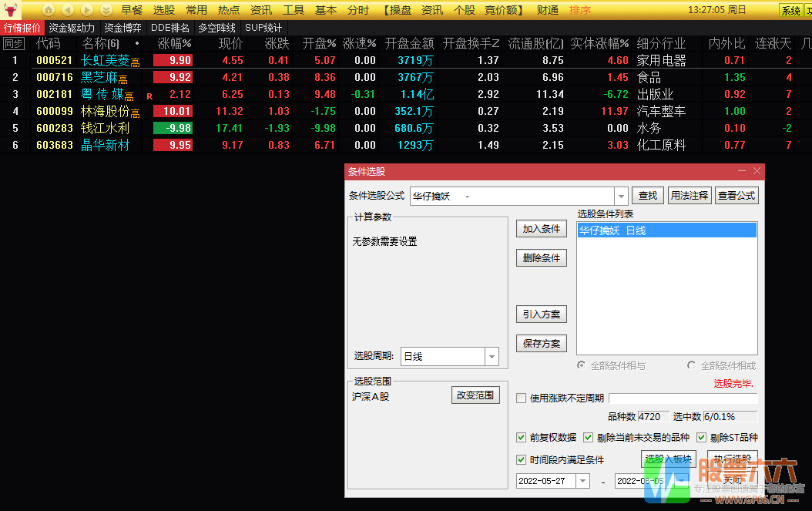
Task: Click the 执行选股 button
Action: point(733,458)
